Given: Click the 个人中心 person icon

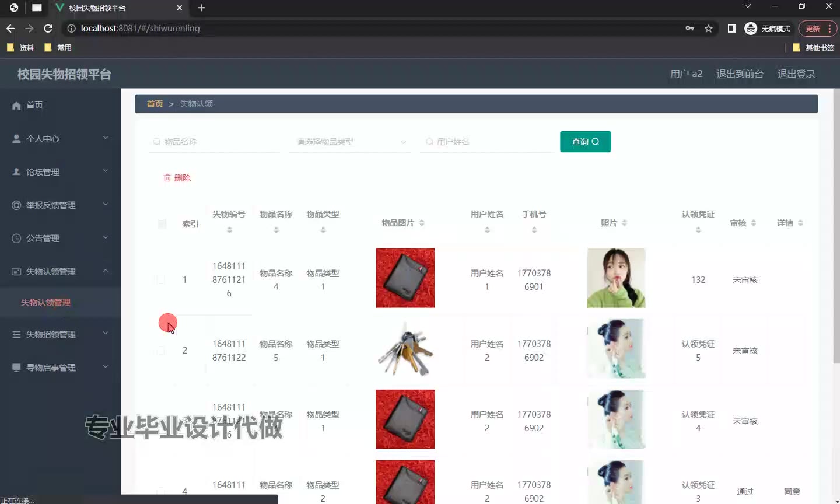Looking at the screenshot, I should [16, 139].
